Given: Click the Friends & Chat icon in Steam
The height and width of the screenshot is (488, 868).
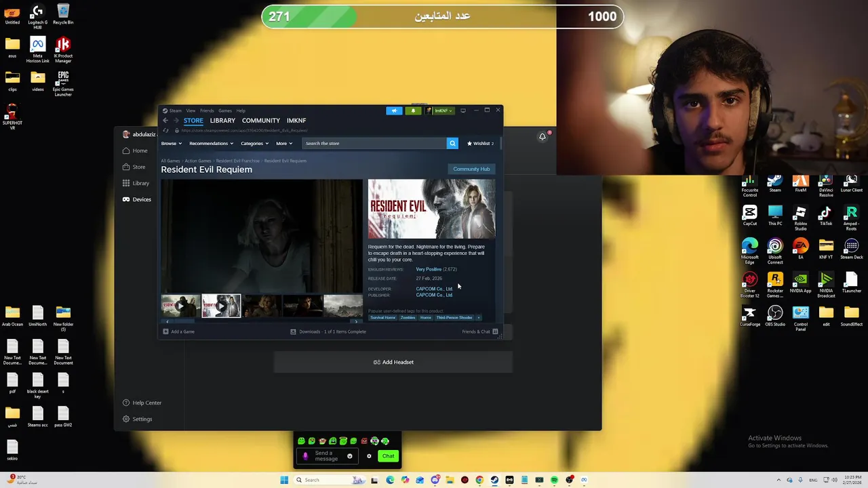Looking at the screenshot, I should [x=495, y=331].
